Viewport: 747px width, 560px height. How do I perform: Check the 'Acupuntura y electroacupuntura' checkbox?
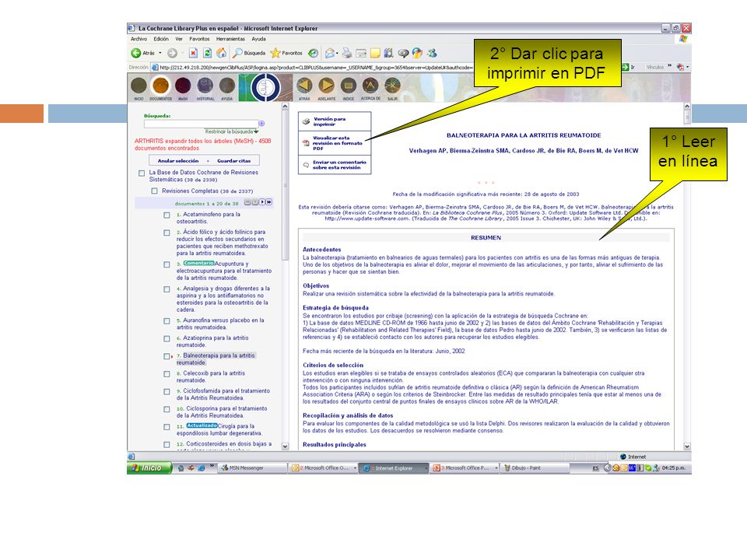tap(167, 264)
